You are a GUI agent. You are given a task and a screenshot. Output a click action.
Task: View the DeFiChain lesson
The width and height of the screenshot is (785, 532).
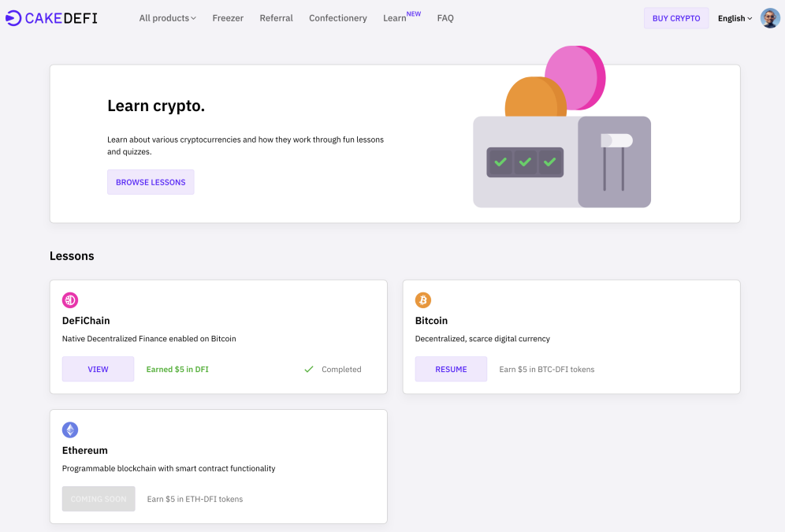click(x=98, y=369)
